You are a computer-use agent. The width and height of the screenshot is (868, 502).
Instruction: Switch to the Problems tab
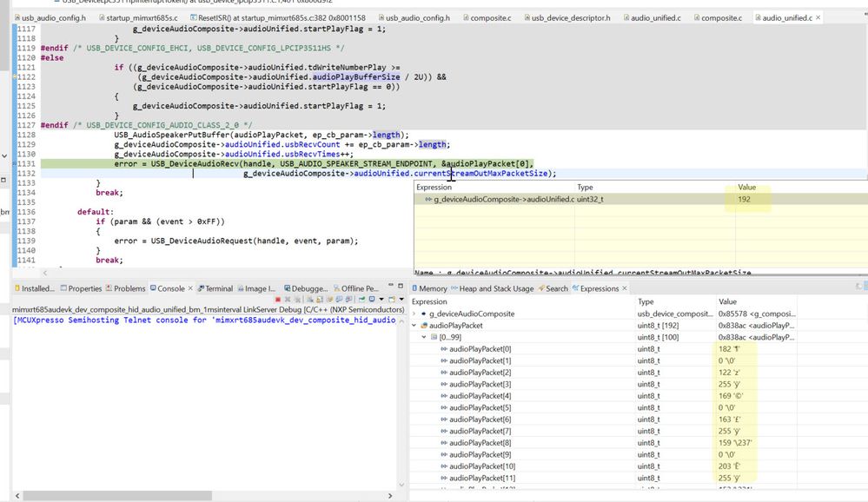(125, 288)
